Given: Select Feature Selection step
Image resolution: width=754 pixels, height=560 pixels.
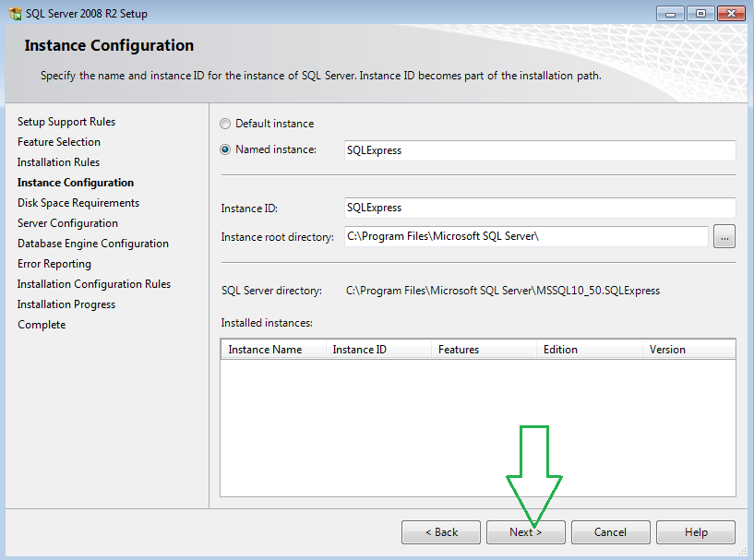Looking at the screenshot, I should tap(59, 142).
